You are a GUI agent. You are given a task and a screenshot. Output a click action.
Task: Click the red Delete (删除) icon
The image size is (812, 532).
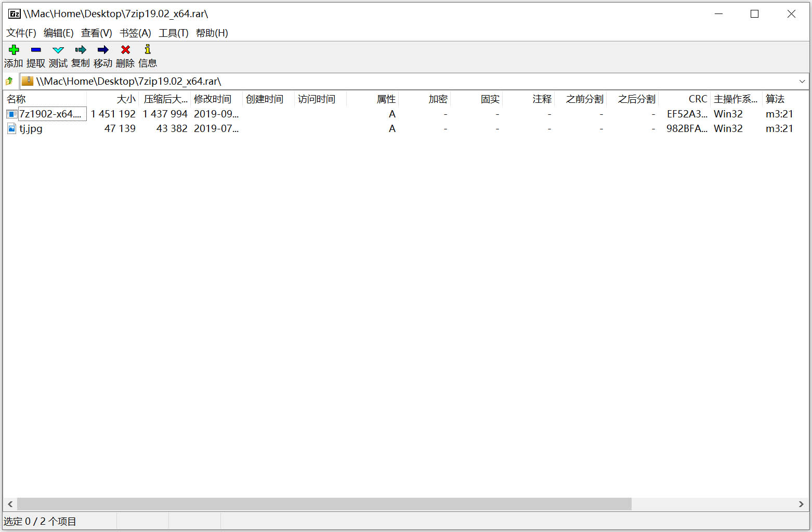pyautogui.click(x=125, y=50)
